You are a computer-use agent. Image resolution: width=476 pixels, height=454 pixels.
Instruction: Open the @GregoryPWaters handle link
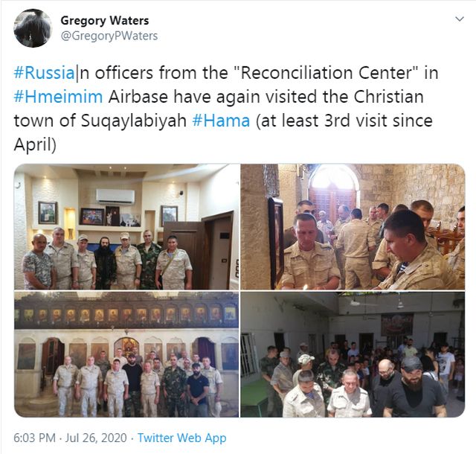[x=109, y=36]
